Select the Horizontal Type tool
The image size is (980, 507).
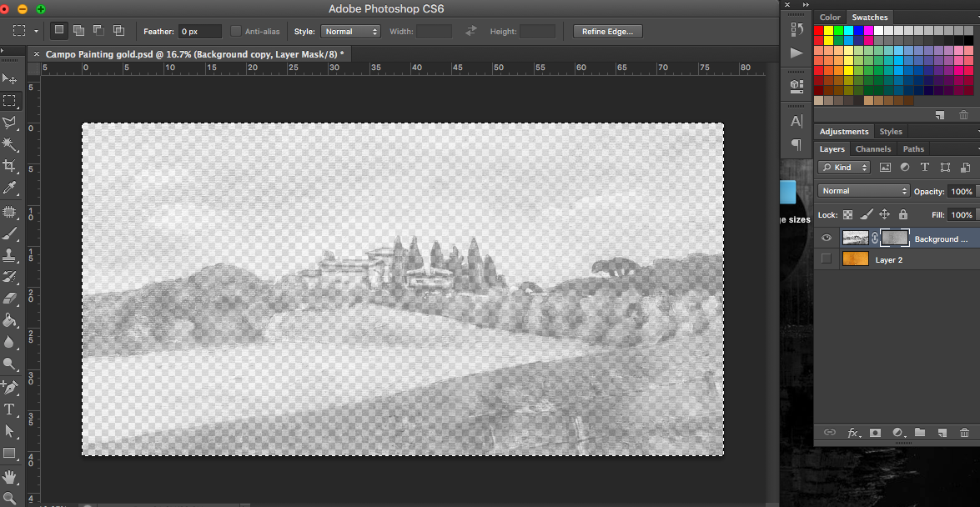tap(10, 409)
